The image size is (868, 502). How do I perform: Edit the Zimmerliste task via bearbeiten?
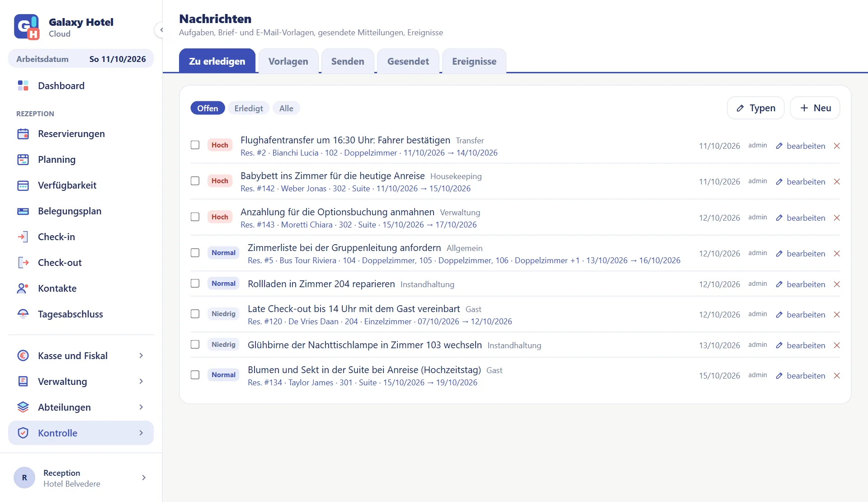[x=801, y=254]
